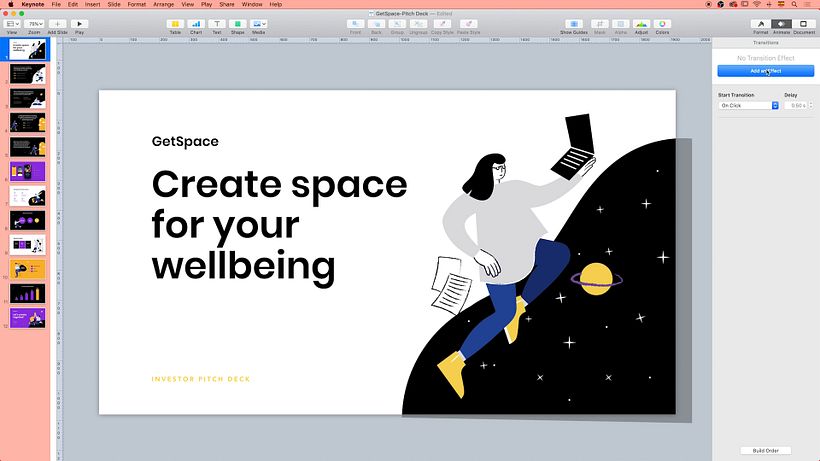Click the Table icon in the toolbar
Image resolution: width=820 pixels, height=461 pixels.
pyautogui.click(x=175, y=23)
